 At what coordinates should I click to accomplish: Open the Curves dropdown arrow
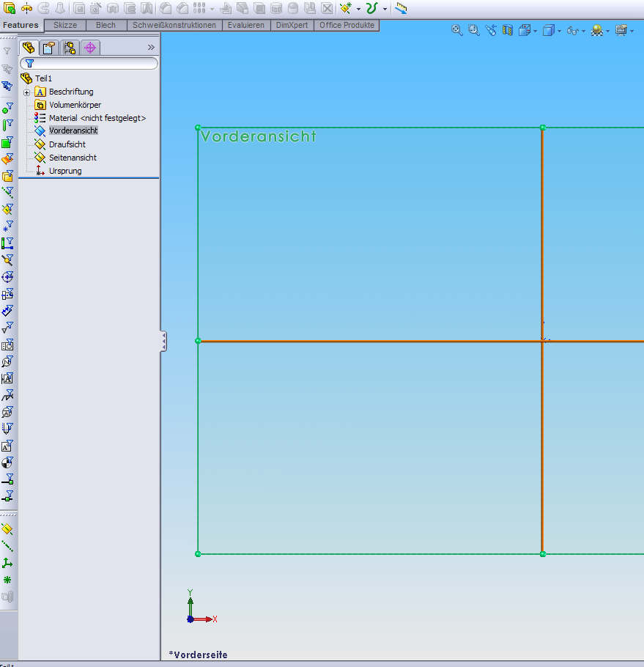pos(385,9)
